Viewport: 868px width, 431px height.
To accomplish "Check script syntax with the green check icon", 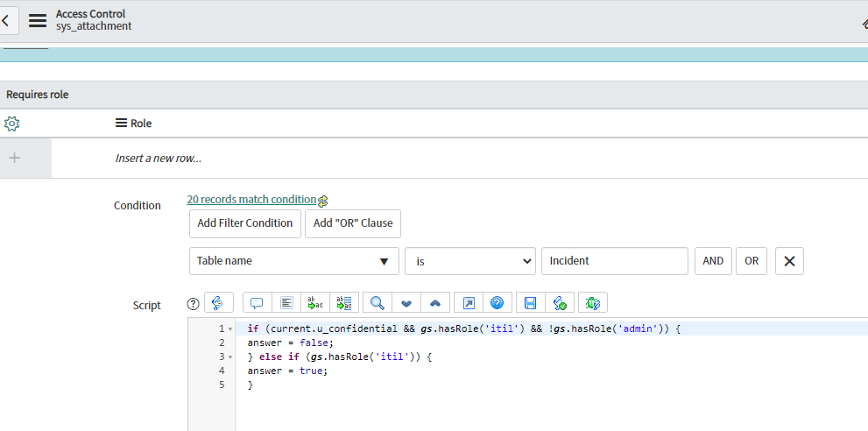I will coord(560,302).
